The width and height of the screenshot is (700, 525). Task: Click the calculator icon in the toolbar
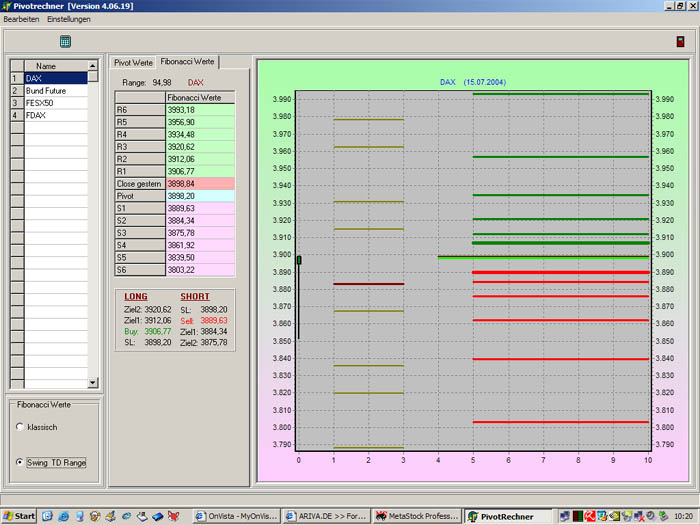coord(65,41)
